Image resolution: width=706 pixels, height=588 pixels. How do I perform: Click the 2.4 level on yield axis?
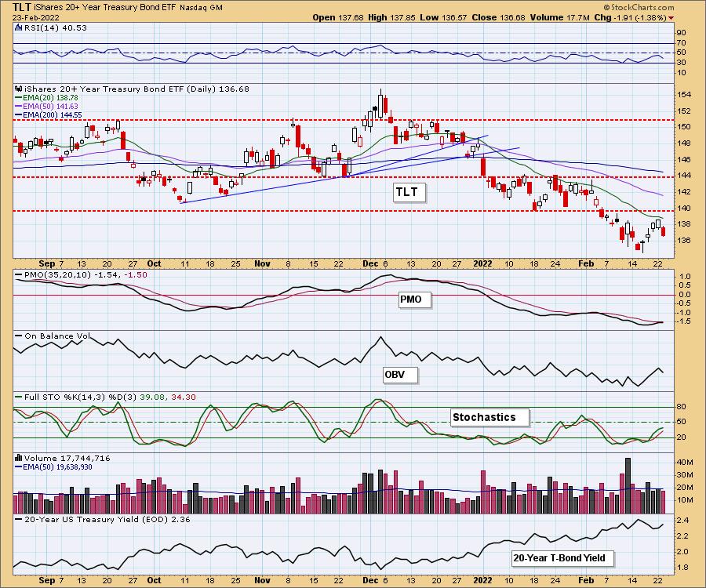[682, 521]
